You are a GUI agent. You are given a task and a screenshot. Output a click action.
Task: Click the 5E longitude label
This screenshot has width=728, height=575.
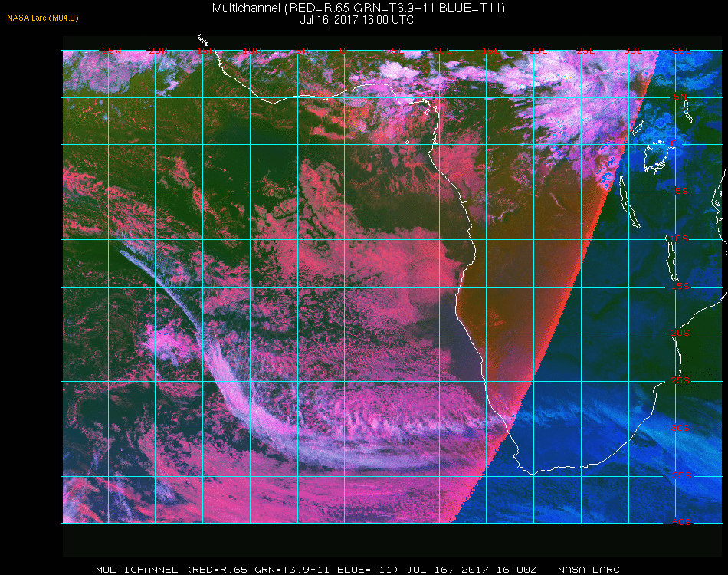coord(398,51)
